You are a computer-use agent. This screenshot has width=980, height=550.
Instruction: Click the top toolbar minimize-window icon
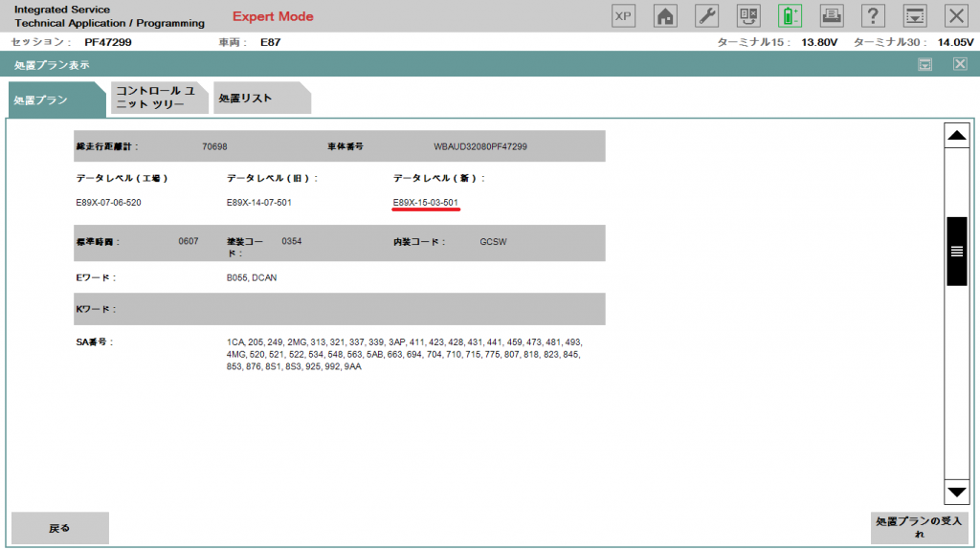(914, 15)
